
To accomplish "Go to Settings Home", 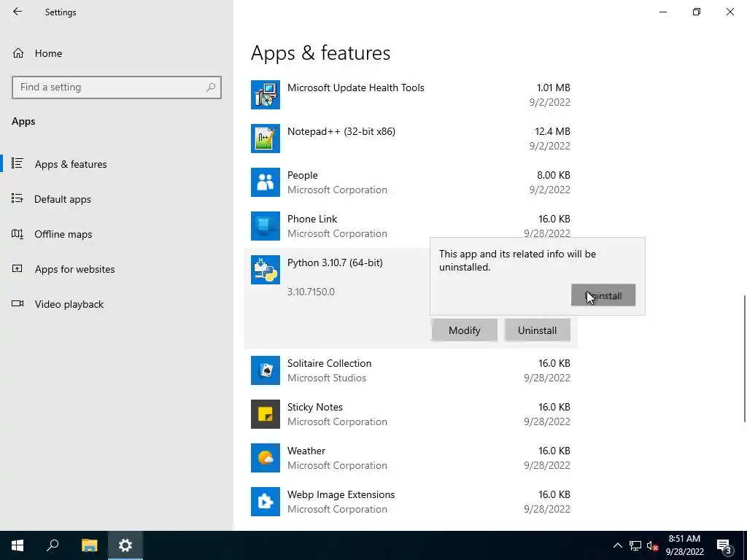I will pyautogui.click(x=117, y=53).
